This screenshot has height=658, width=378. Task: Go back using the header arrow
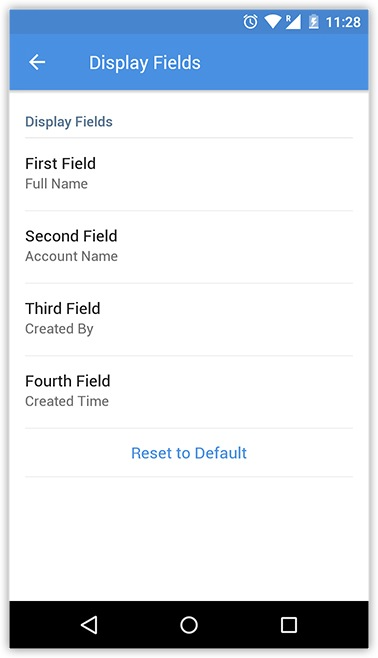(x=37, y=62)
